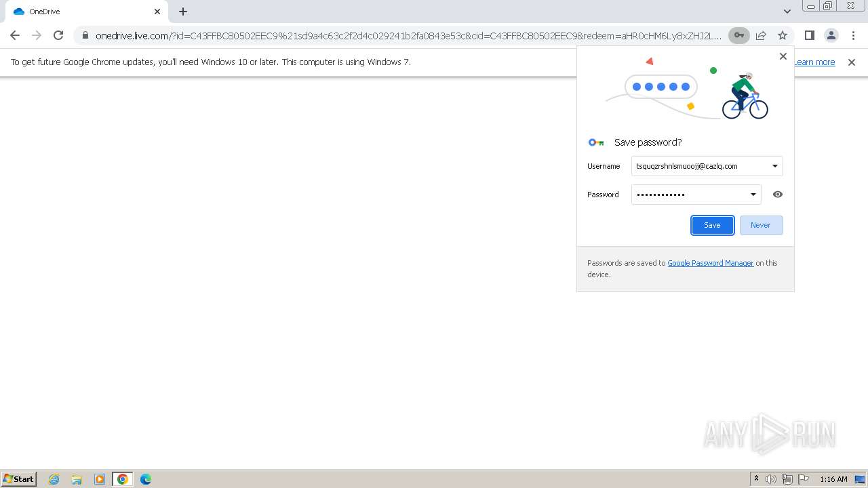Image resolution: width=868 pixels, height=488 pixels.
Task: Open the Chrome profile avatar
Action: (831, 35)
